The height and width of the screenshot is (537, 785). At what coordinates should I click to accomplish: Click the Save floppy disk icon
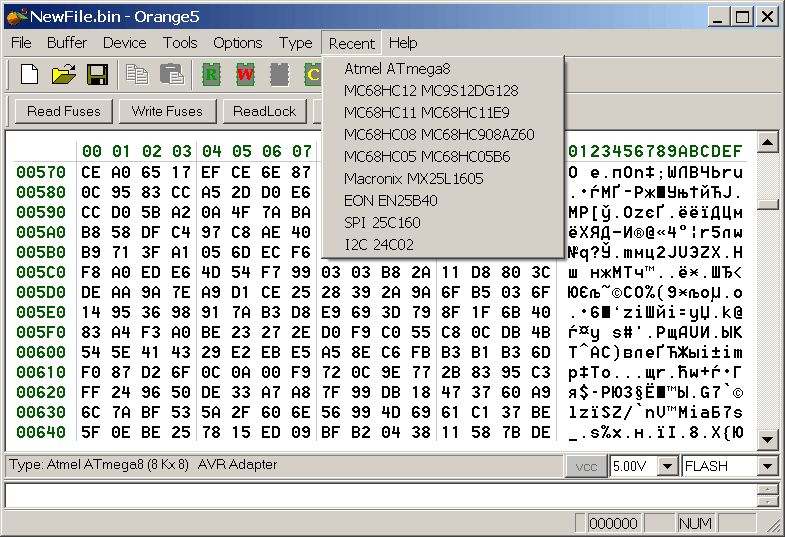tap(97, 75)
